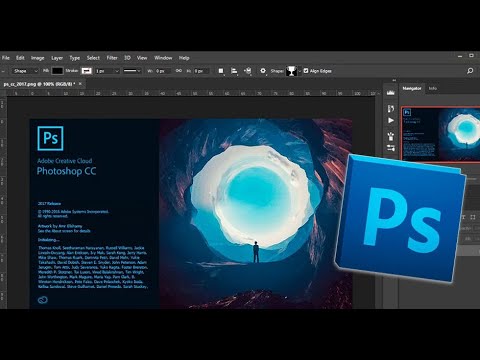Screen dimensions: 480x360
Task: Open the Brush Presets panel icon
Action: [391, 148]
